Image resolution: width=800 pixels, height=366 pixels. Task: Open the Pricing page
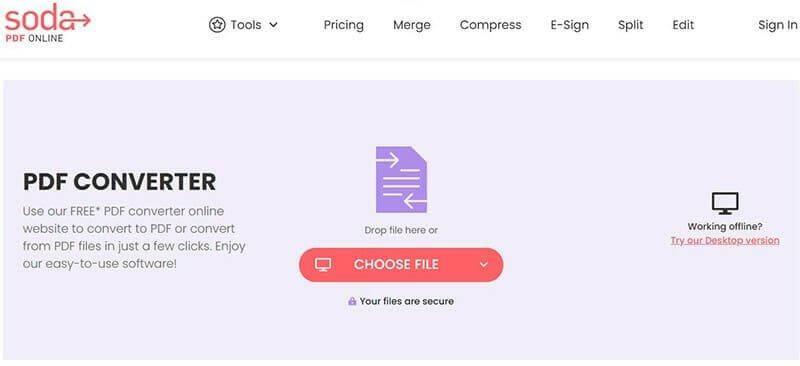(x=344, y=25)
